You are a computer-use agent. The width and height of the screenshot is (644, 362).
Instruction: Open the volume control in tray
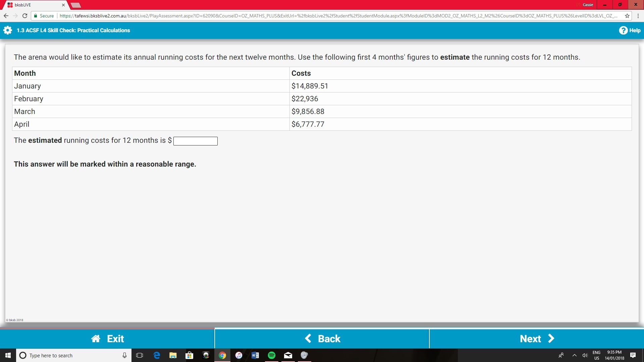coord(585,355)
